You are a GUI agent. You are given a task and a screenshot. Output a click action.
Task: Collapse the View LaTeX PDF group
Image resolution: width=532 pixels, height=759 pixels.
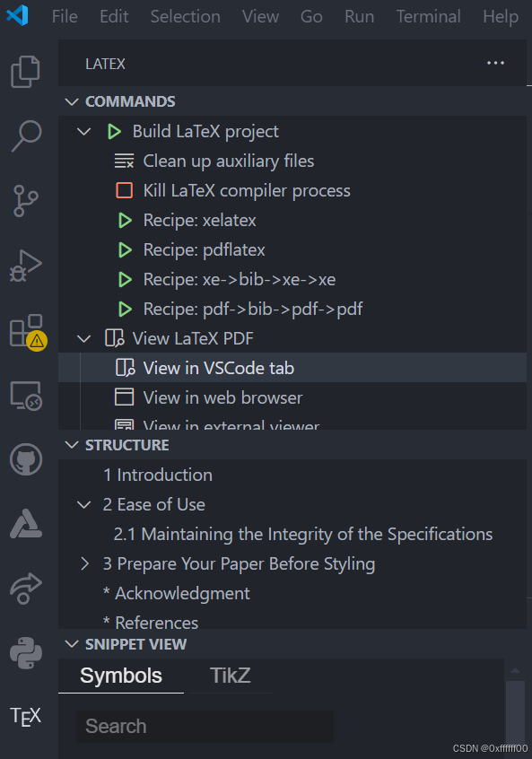83,338
